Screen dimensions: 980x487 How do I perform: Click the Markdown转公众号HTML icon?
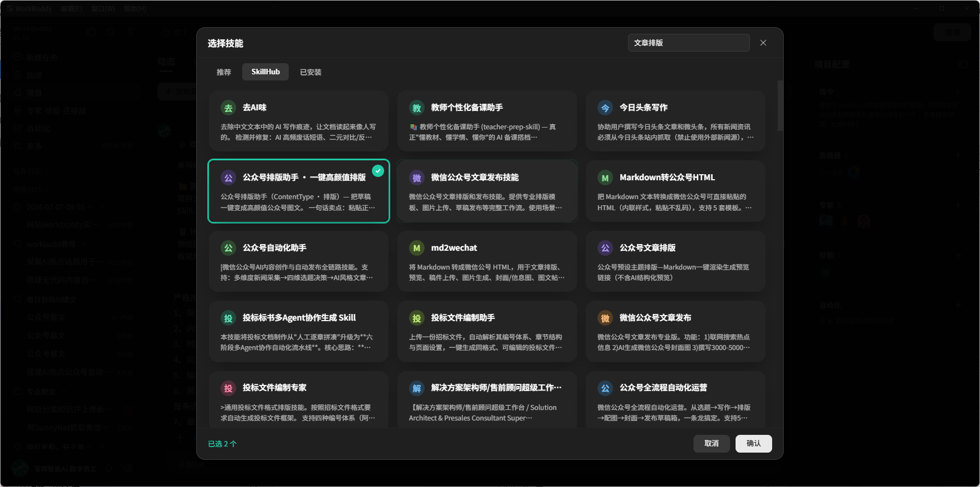[x=605, y=178]
